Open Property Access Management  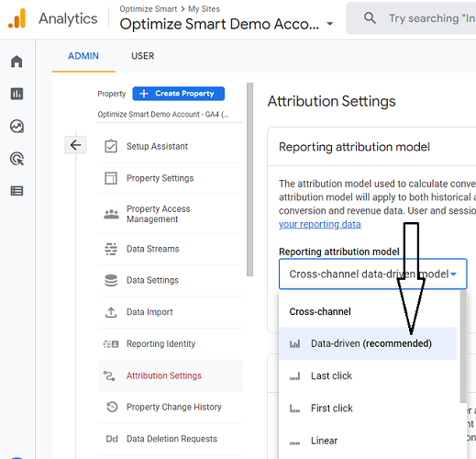[x=171, y=214]
